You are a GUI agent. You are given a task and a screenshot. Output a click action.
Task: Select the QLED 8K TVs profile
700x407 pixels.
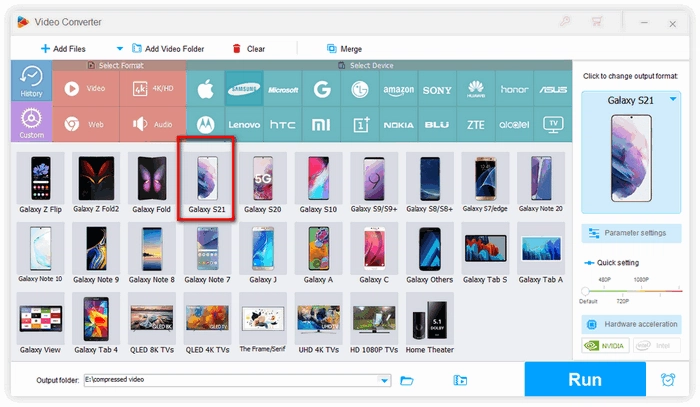coord(152,324)
